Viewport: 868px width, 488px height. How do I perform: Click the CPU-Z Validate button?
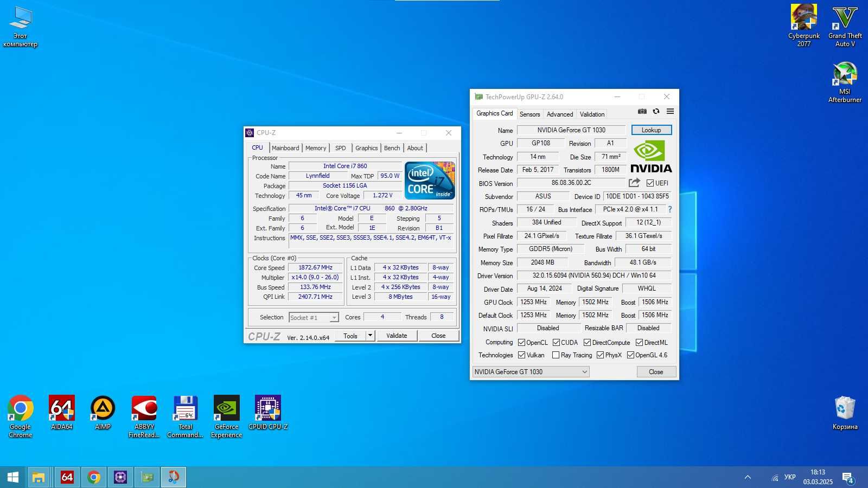[397, 336]
